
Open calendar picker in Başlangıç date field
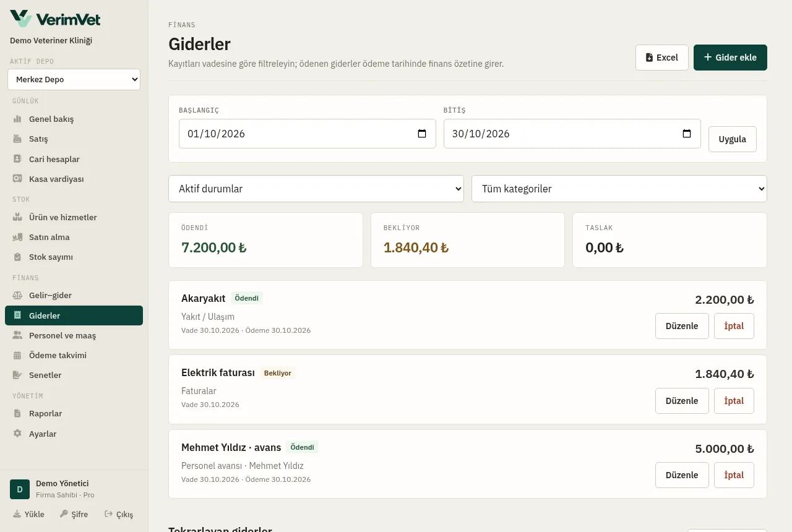(x=422, y=134)
